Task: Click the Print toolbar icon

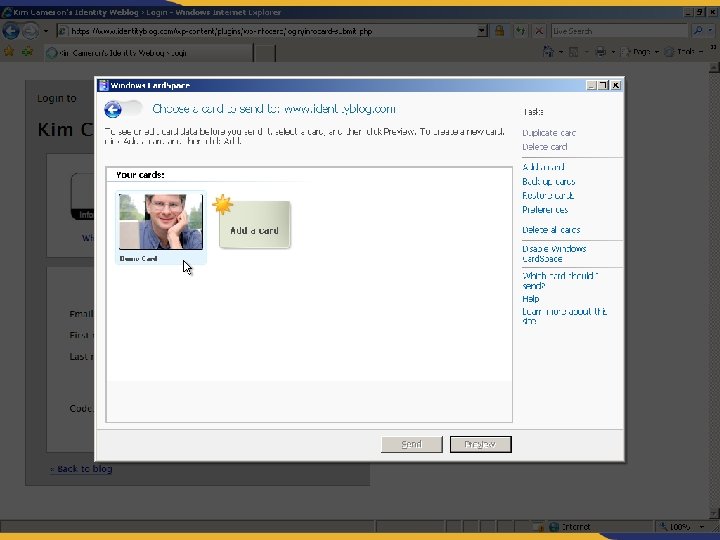Action: coord(601,52)
